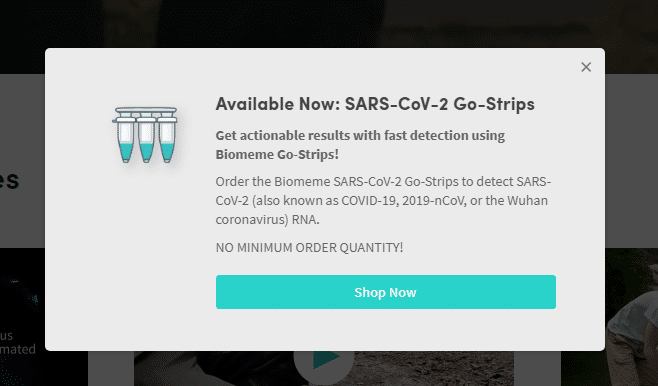The height and width of the screenshot is (386, 658).
Task: Click the dimmed large heading letters at left
Action: pos(9,180)
